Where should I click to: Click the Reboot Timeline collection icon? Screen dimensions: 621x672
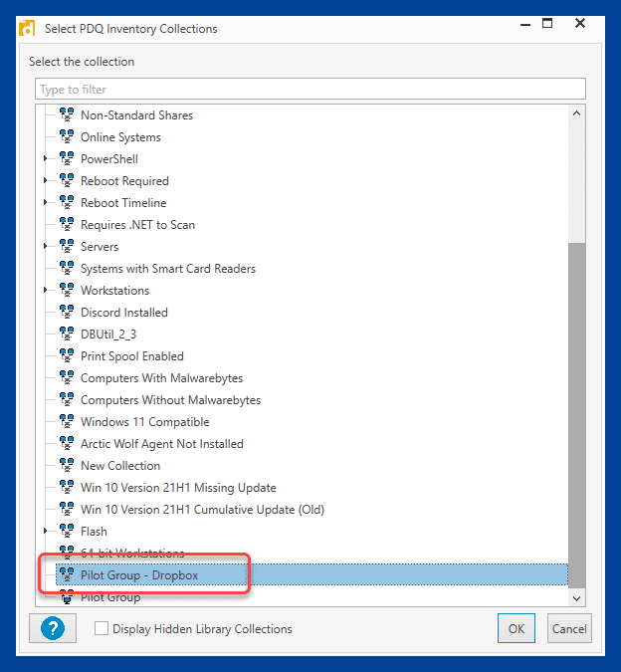(67, 202)
